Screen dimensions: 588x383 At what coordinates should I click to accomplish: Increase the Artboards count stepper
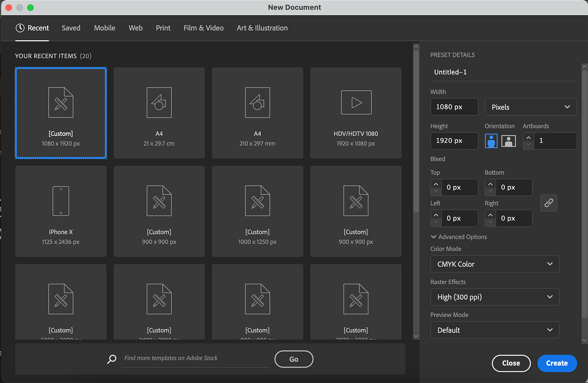point(528,137)
